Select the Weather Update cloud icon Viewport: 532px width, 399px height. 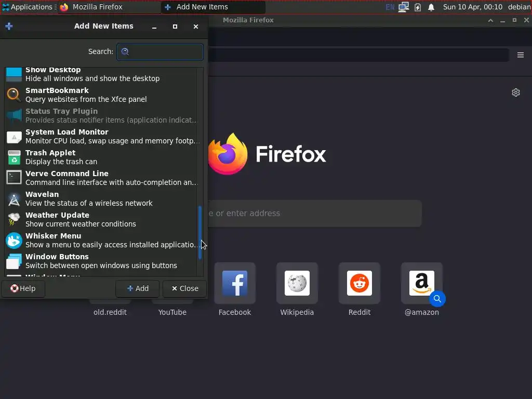[14, 220]
